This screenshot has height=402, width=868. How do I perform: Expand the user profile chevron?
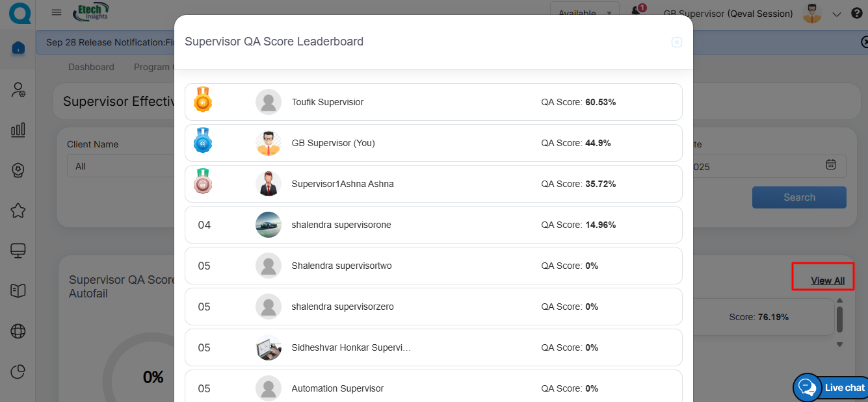pos(837,14)
